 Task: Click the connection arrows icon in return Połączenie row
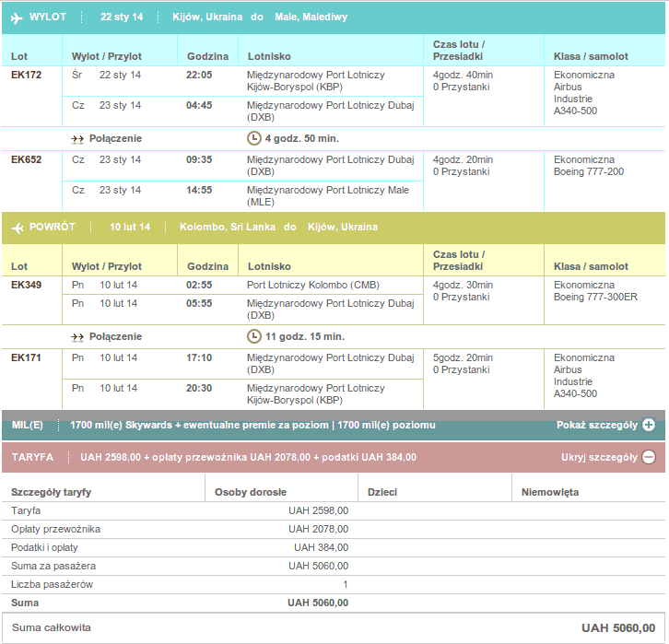click(x=77, y=337)
